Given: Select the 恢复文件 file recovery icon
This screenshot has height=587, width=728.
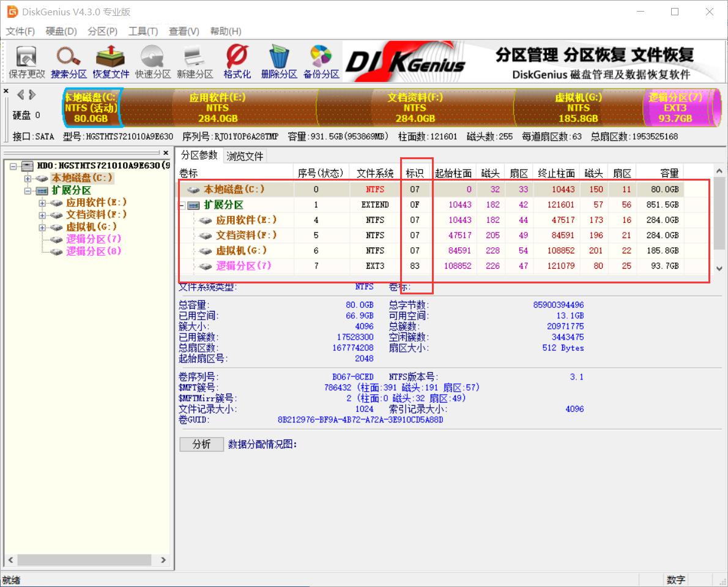Looking at the screenshot, I should coord(110,61).
